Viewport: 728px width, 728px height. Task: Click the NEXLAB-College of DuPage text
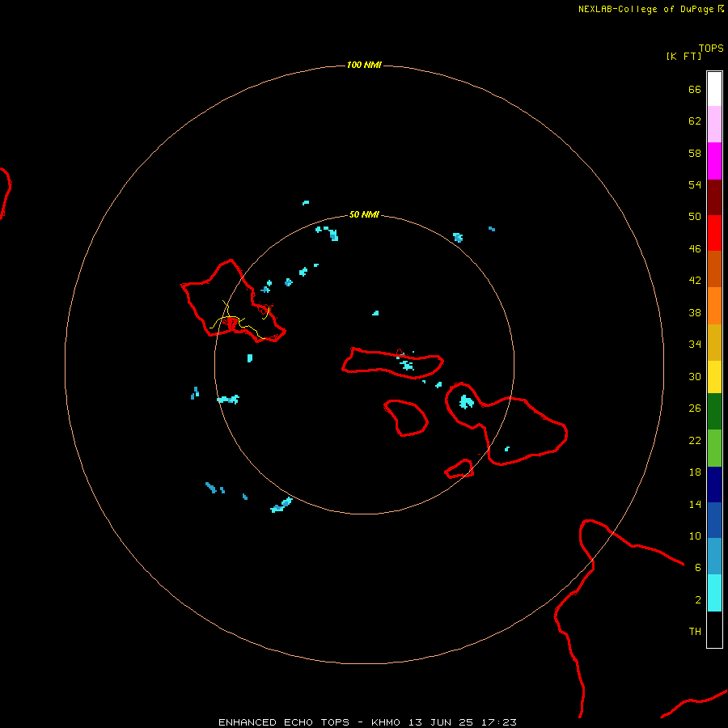coord(648,9)
